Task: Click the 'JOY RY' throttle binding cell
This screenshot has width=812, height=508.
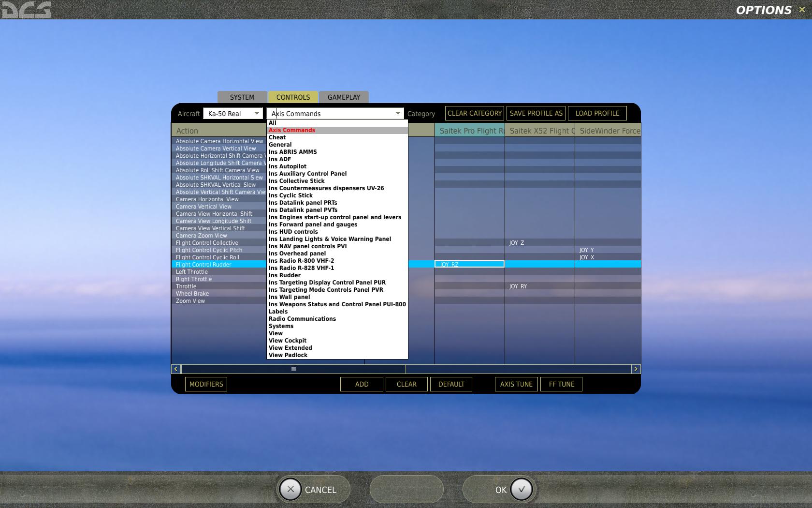Action: coord(540,286)
